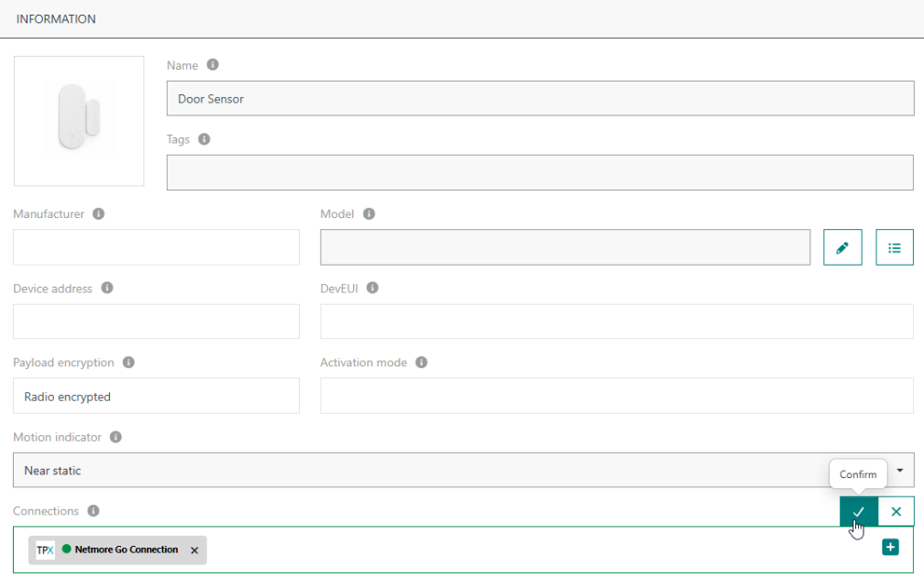Click the Door Sensor name field
This screenshot has height=588, width=924.
[541, 98]
